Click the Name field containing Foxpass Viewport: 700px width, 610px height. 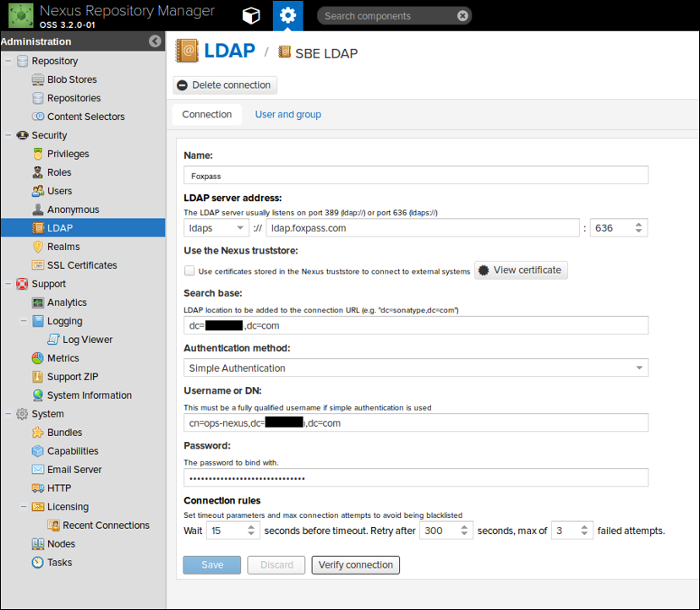(x=416, y=176)
